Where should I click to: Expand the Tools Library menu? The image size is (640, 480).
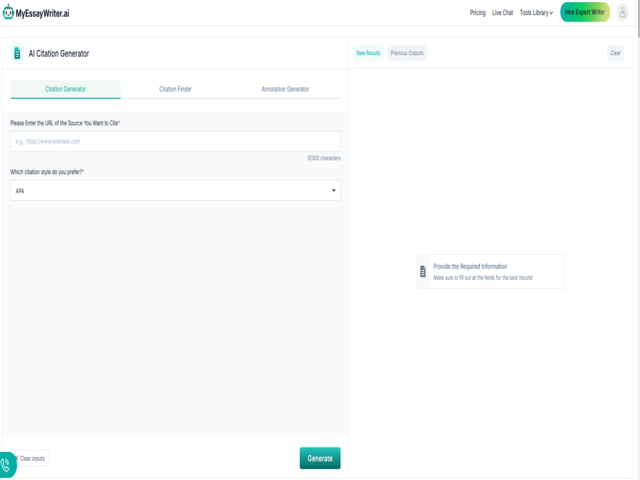click(x=536, y=13)
